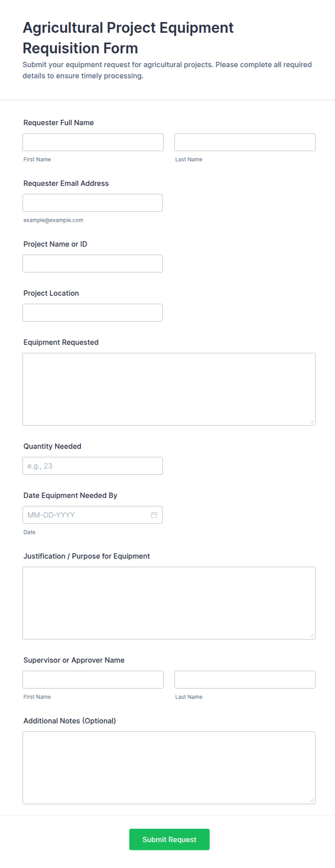The height and width of the screenshot is (868, 335).
Task: Click the resize handle of Equipment Requested textarea
Action: [312, 422]
